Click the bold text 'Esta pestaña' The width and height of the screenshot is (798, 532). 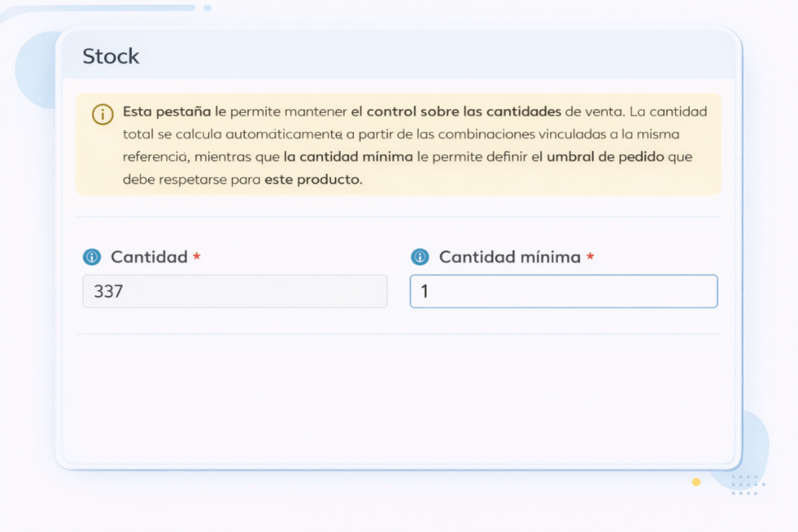167,112
